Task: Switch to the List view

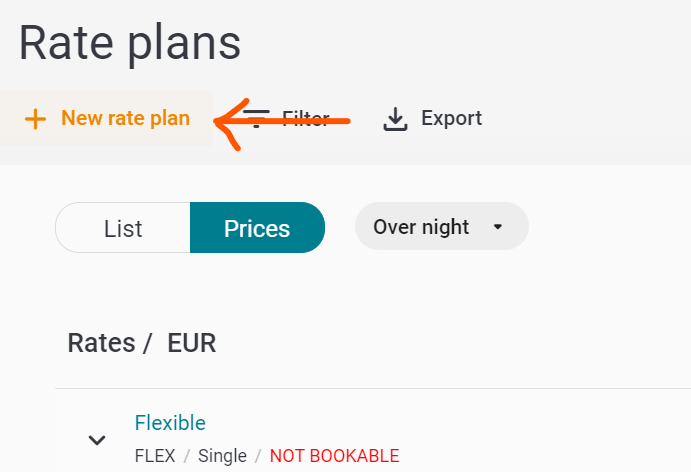Action: [123, 228]
